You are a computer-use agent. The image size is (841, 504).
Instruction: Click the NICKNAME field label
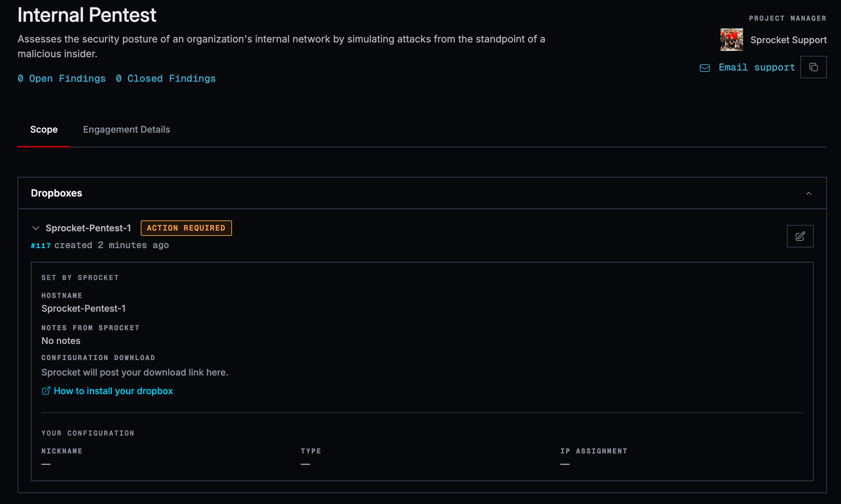(62, 451)
